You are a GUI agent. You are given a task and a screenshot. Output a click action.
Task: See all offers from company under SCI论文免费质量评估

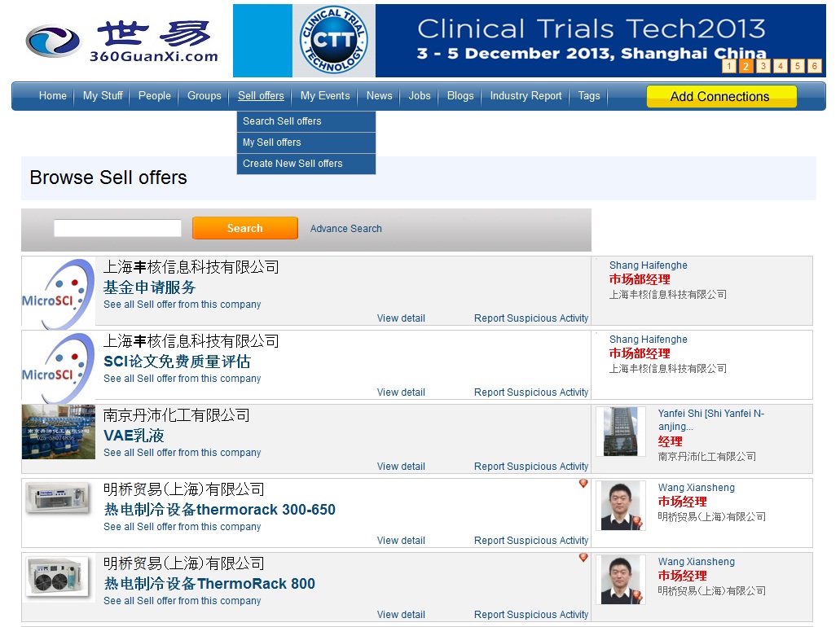(183, 378)
